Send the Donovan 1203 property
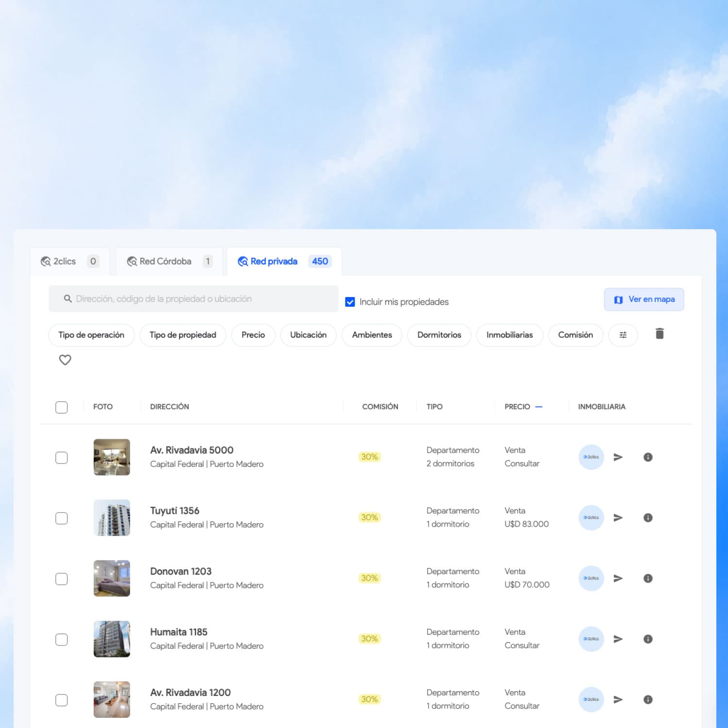Image resolution: width=728 pixels, height=728 pixels. (x=618, y=579)
